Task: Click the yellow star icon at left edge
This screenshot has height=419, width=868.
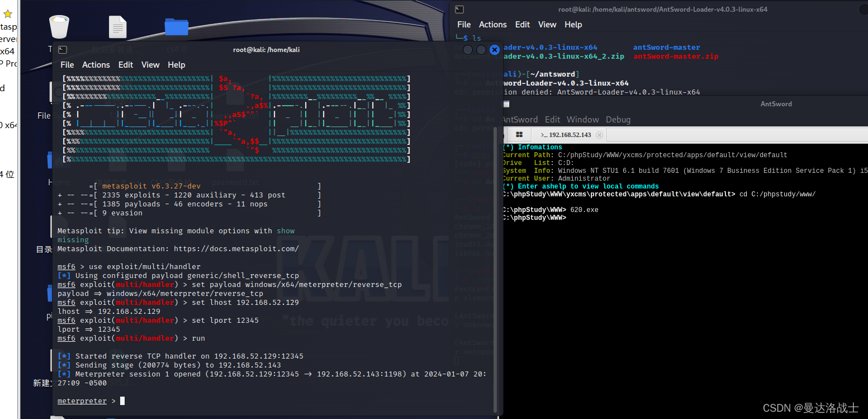Action: [x=8, y=14]
